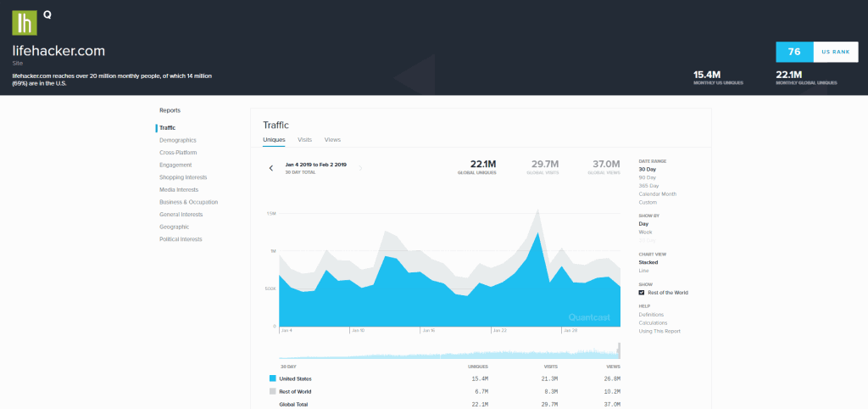Set chart view to Stacked
The width and height of the screenshot is (868, 409).
[648, 262]
